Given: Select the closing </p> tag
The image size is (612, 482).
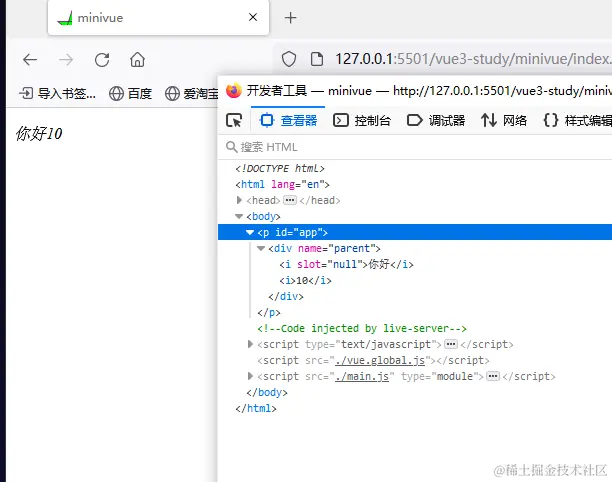Looking at the screenshot, I should click(x=269, y=312).
